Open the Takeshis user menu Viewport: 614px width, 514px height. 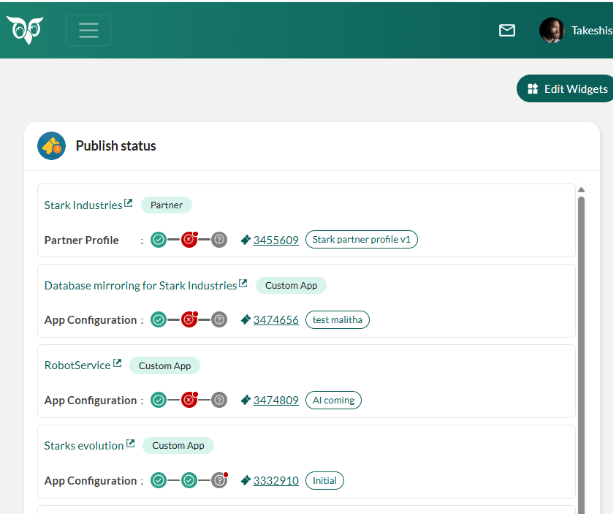pos(592,30)
